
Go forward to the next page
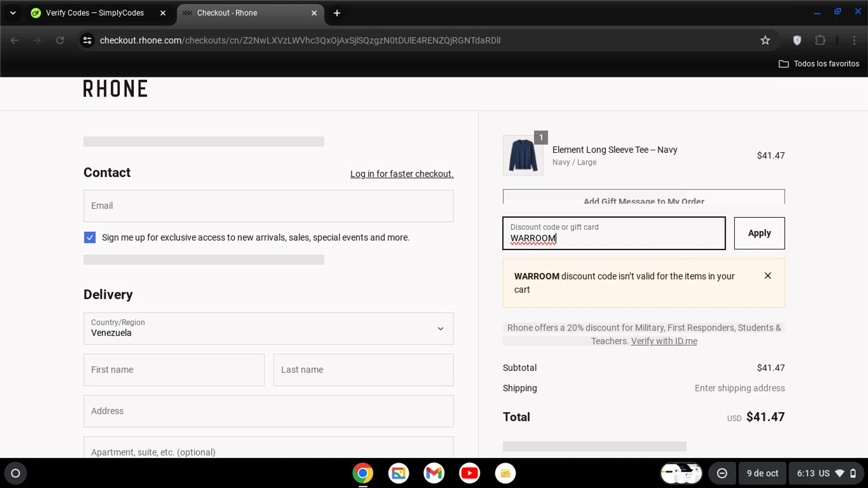[37, 41]
